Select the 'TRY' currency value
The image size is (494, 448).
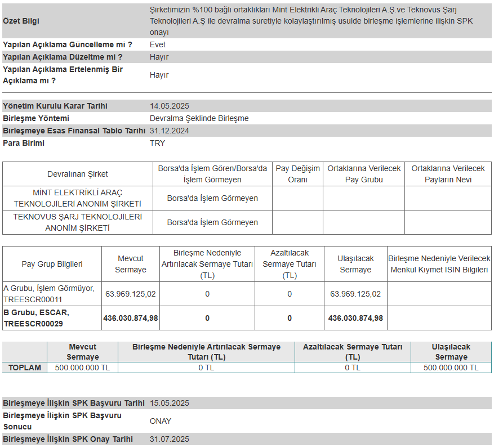tap(157, 143)
